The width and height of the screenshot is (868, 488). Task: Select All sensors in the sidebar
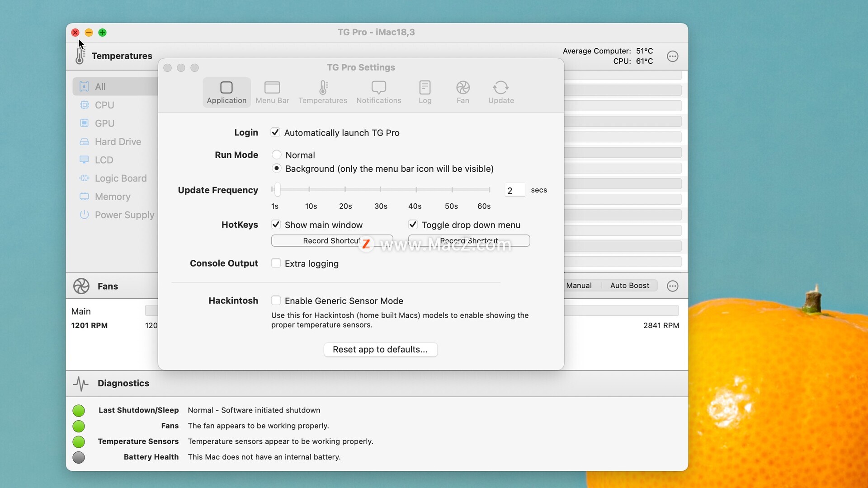click(115, 86)
